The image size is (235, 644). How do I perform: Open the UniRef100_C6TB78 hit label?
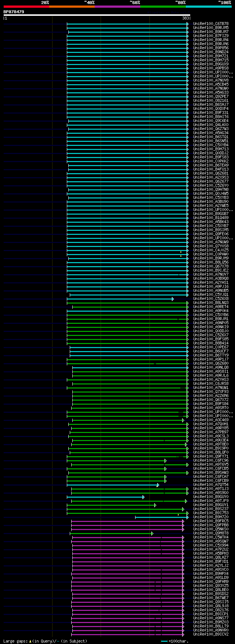(211, 24)
